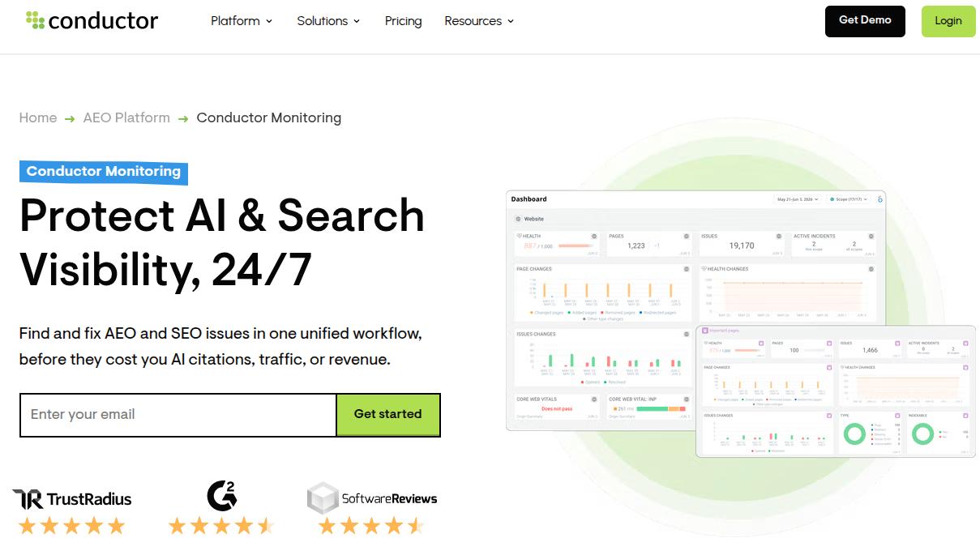Focus the Enter your email field
Image resolution: width=980 pixels, height=538 pixels.
(178, 415)
